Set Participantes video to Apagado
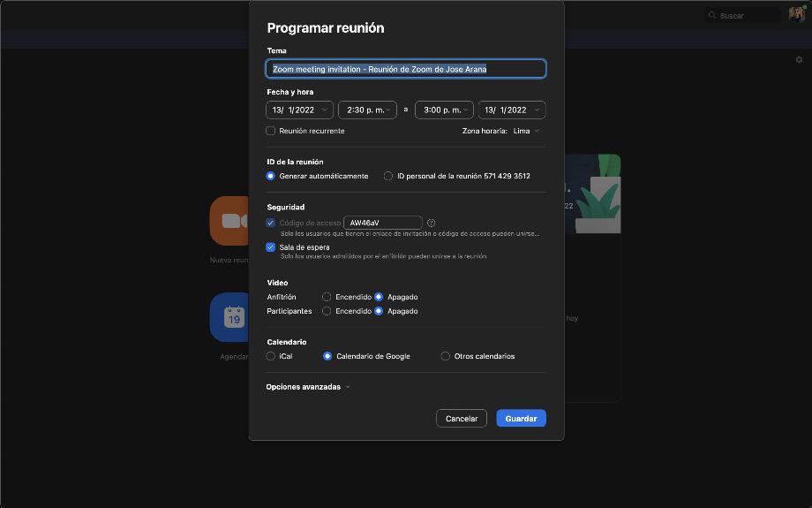The width and height of the screenshot is (812, 508). (x=379, y=311)
